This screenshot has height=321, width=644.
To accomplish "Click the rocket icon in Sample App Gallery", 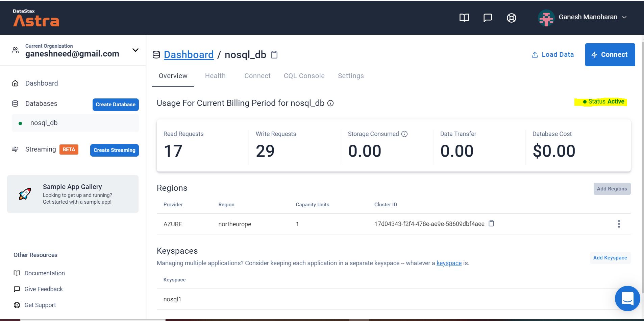I will pyautogui.click(x=25, y=194).
